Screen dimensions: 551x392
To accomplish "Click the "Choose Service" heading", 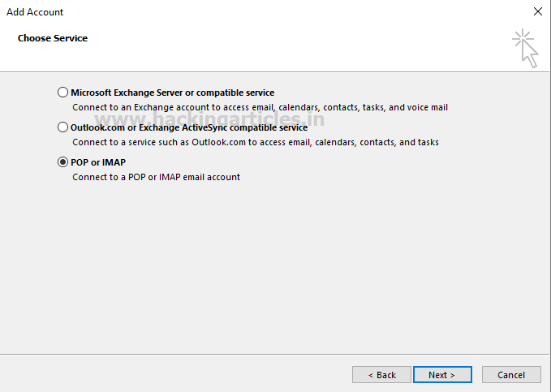I will coord(53,38).
